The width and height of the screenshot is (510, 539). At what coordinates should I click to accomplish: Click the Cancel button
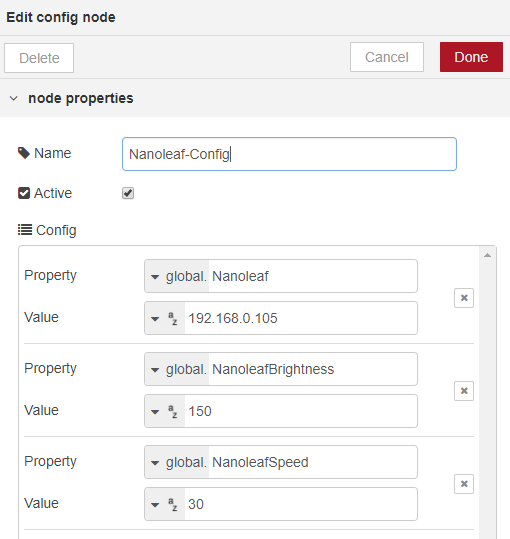387,57
